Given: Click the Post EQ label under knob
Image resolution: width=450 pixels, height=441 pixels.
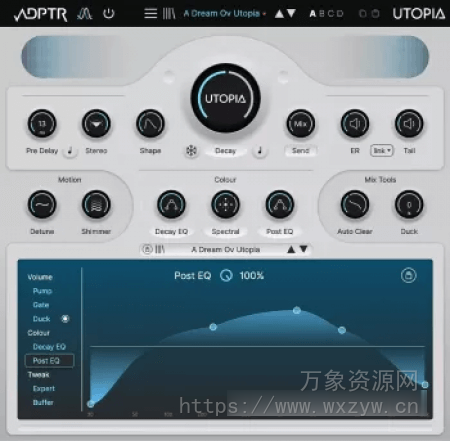Looking at the screenshot, I should [x=280, y=231].
